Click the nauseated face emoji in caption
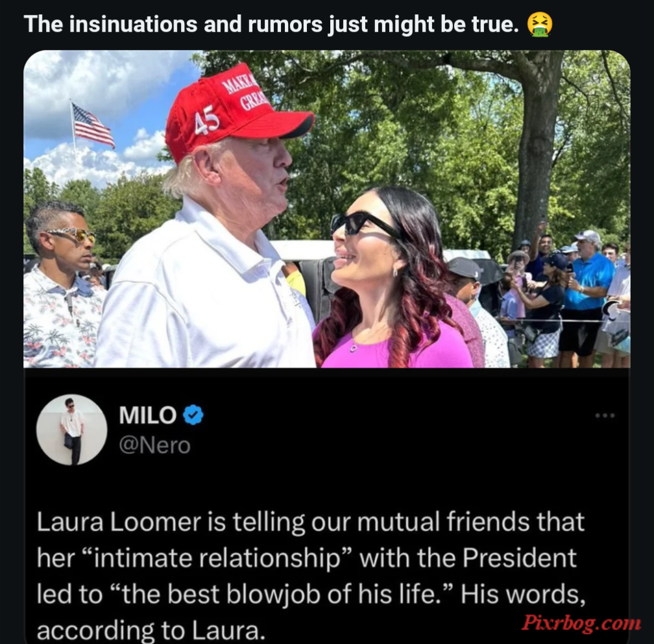Image resolution: width=654 pixels, height=644 pixels. (x=540, y=25)
